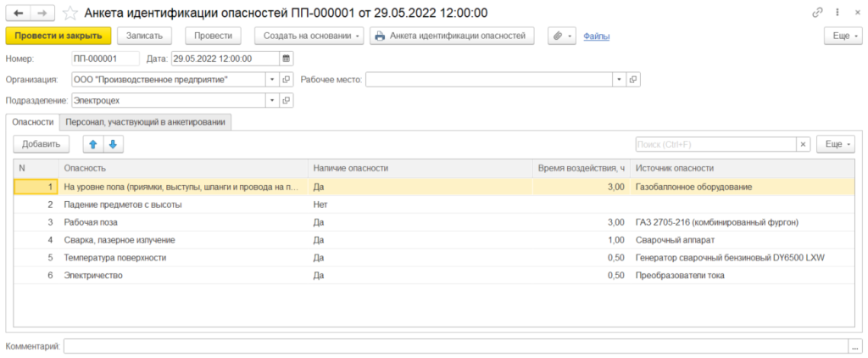Screen dimensions: 868x358
Task: Click into the Комментарий input field
Action: [455, 345]
